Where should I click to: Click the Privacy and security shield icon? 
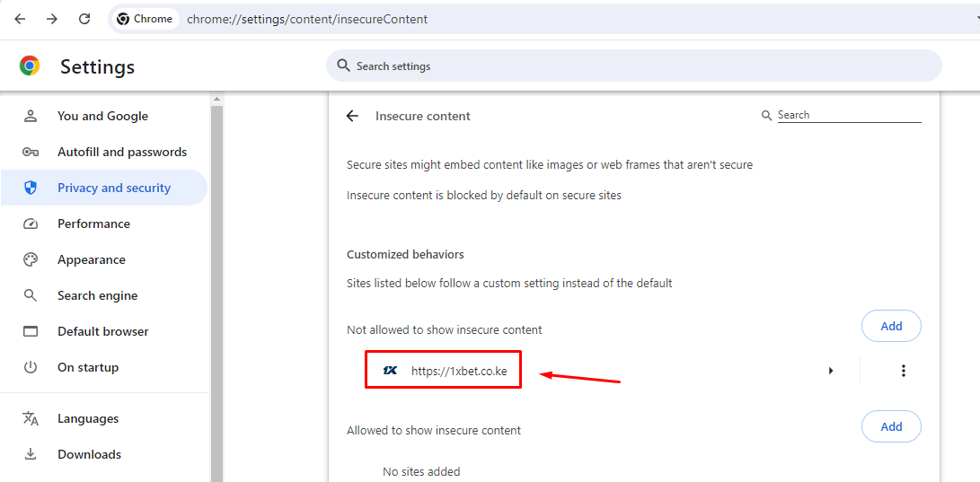pyautogui.click(x=31, y=188)
